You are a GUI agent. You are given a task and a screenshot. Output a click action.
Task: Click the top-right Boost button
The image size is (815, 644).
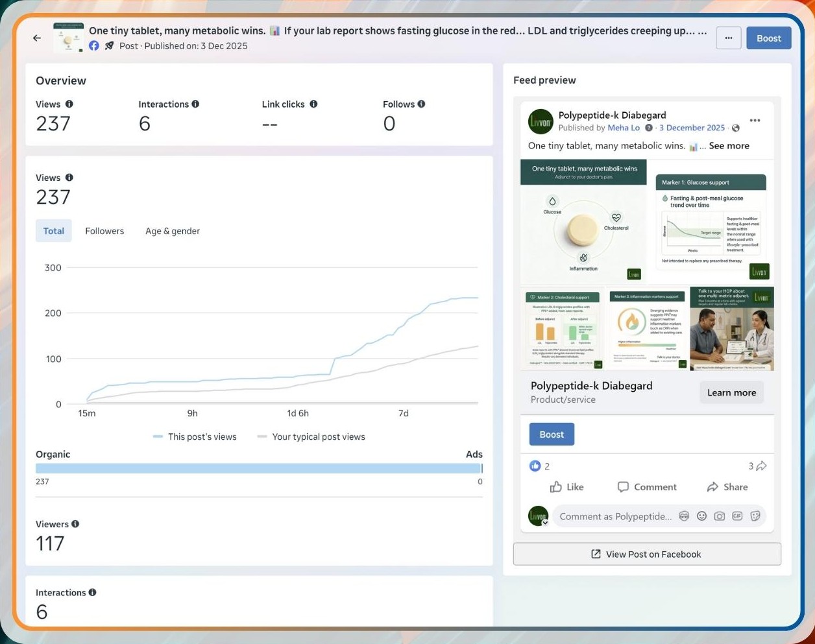pos(768,38)
